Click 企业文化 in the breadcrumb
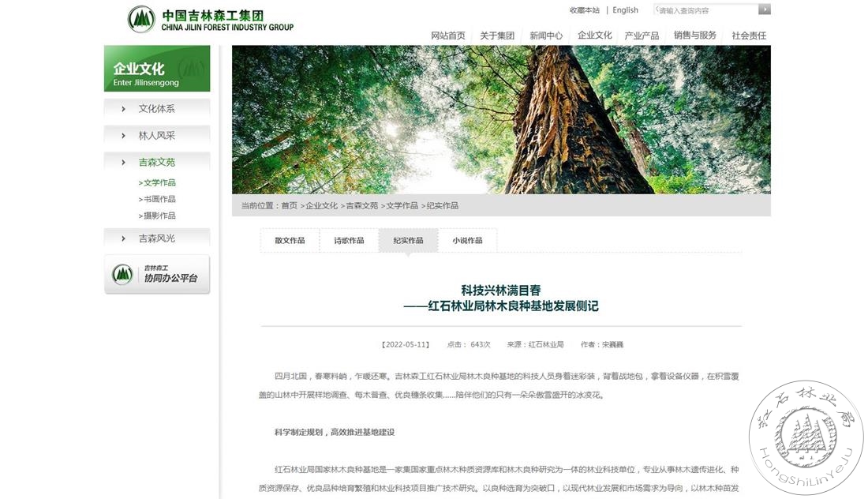Viewport: 868px width, 499px height. (x=322, y=205)
